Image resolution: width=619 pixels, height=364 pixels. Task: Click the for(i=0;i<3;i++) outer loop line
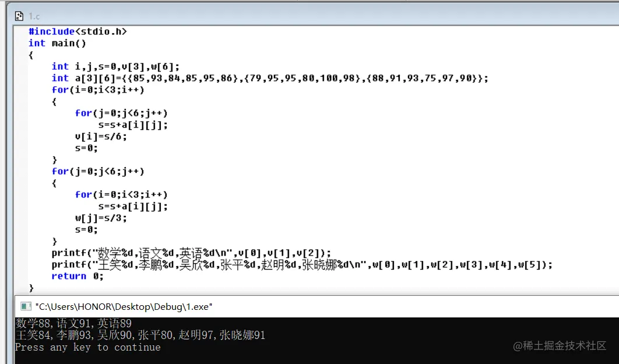(x=98, y=90)
